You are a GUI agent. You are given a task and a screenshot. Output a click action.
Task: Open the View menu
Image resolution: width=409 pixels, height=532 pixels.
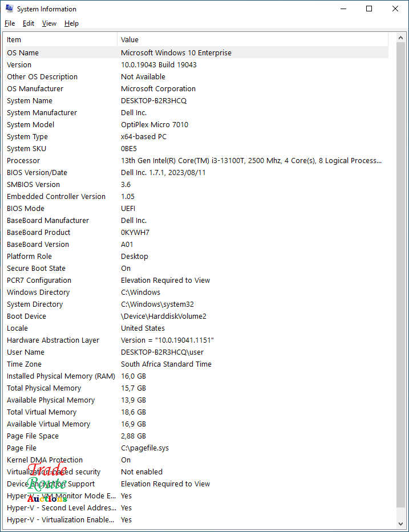[x=49, y=23]
